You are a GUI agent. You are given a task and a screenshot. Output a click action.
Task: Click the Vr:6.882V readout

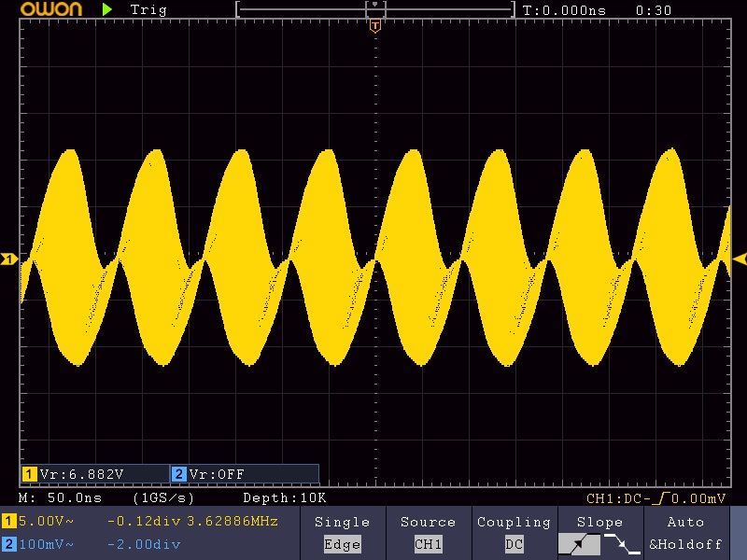click(82, 474)
